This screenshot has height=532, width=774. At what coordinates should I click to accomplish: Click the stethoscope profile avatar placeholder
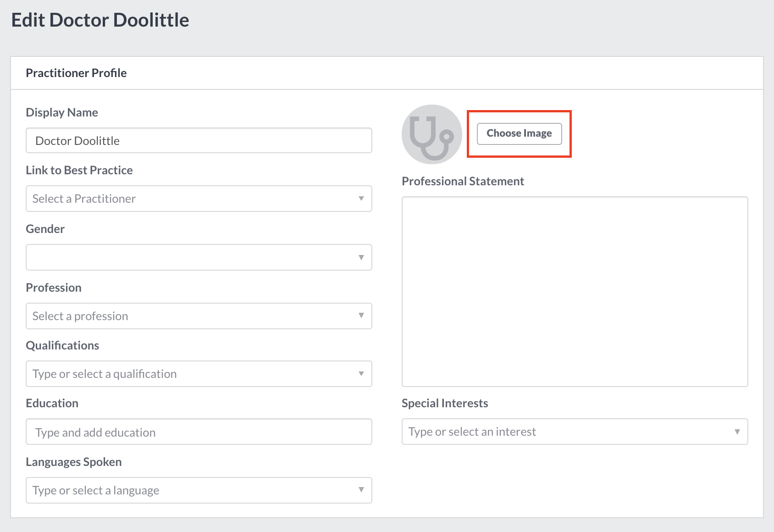431,134
